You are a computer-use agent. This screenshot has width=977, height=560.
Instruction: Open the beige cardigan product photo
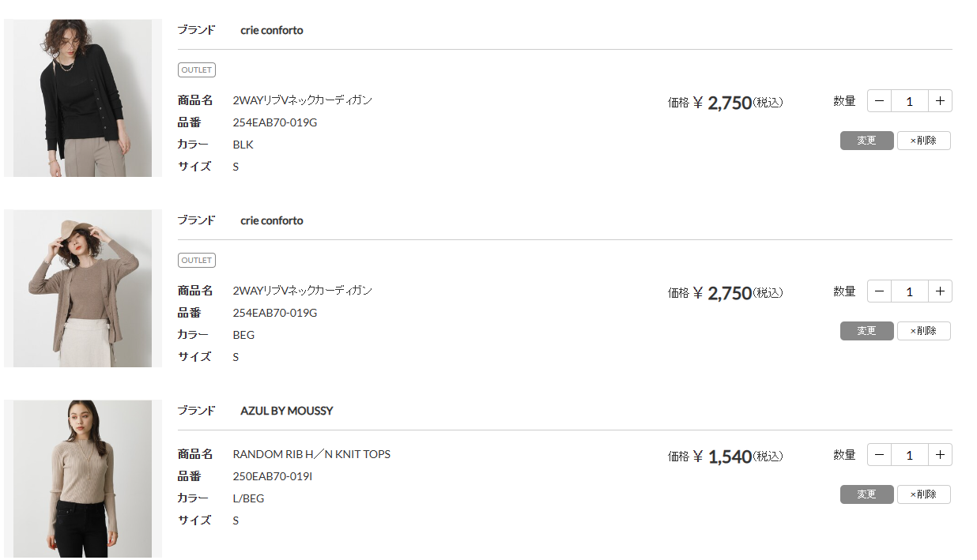pos(82,288)
